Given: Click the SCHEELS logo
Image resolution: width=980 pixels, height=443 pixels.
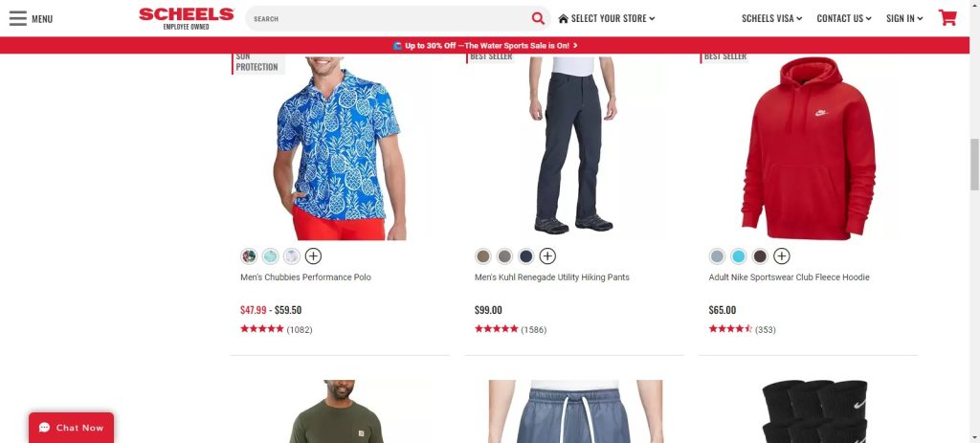Looking at the screenshot, I should coord(187,18).
